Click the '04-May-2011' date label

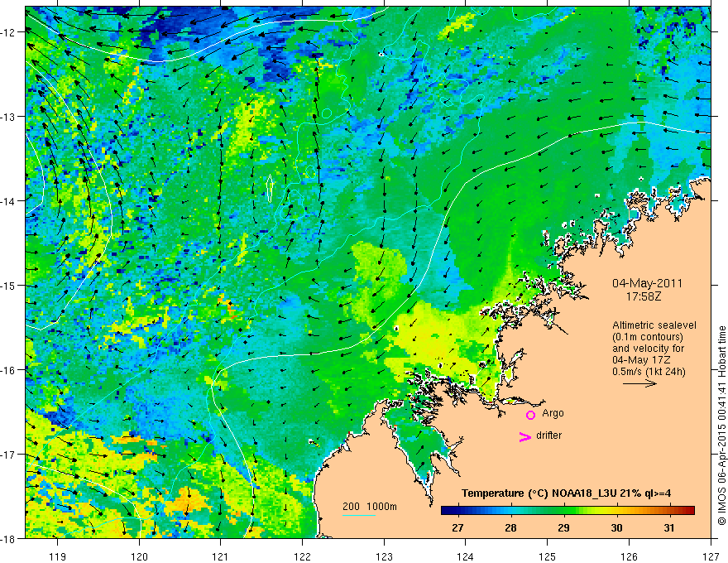click(x=647, y=283)
